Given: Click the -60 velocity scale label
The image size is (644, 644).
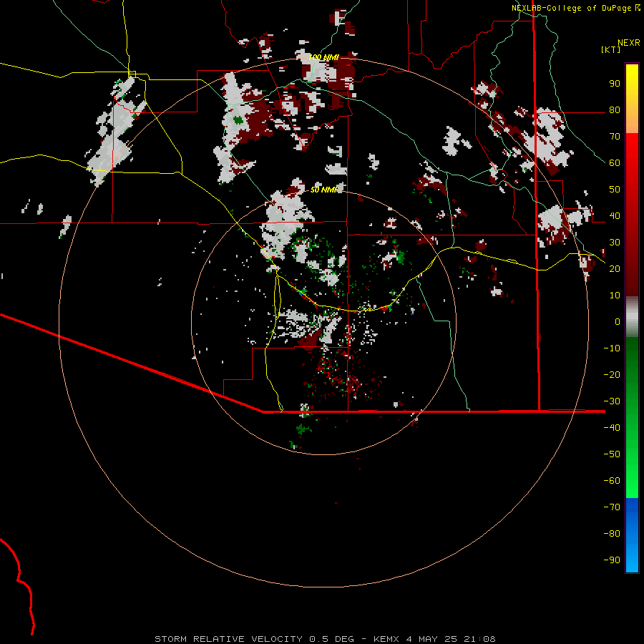Looking at the screenshot, I should pyautogui.click(x=612, y=481).
